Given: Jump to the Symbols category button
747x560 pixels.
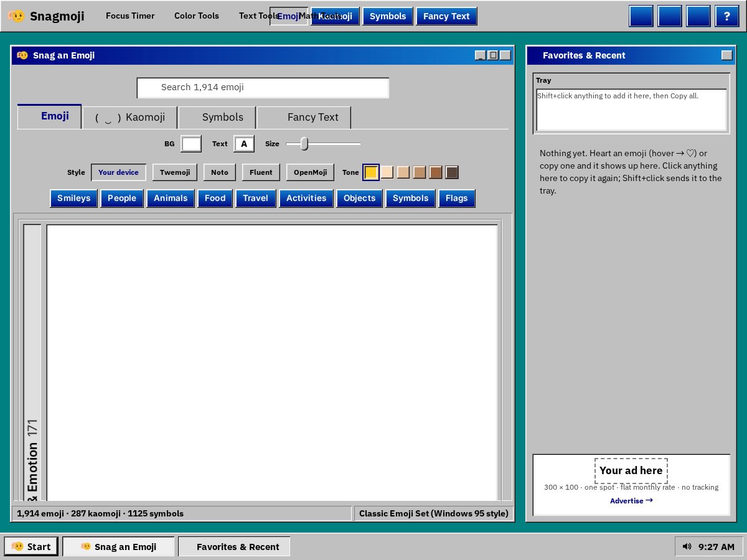Looking at the screenshot, I should pyautogui.click(x=411, y=198).
